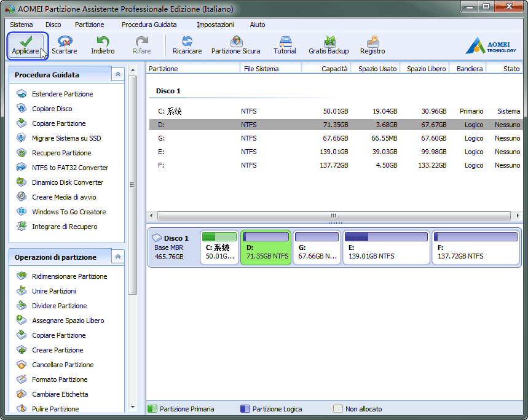Click the Bandiera column header
Screen dimensions: 528x420
tap(468, 69)
